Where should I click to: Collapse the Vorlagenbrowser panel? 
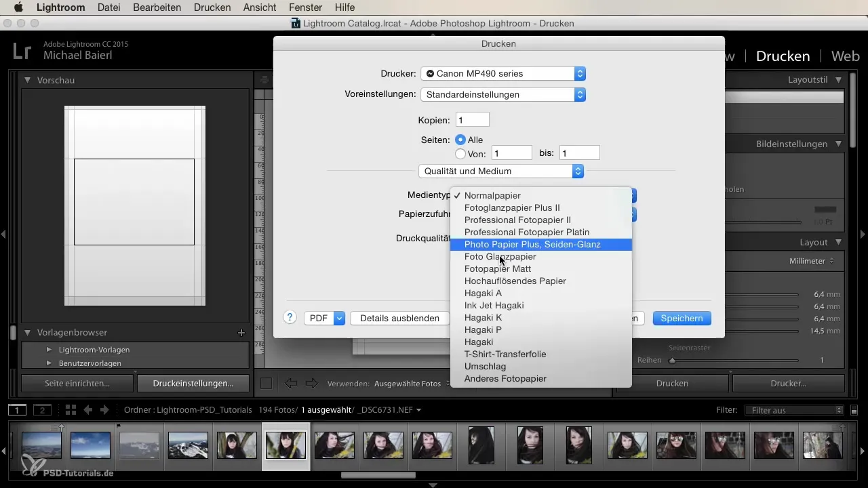coord(28,333)
